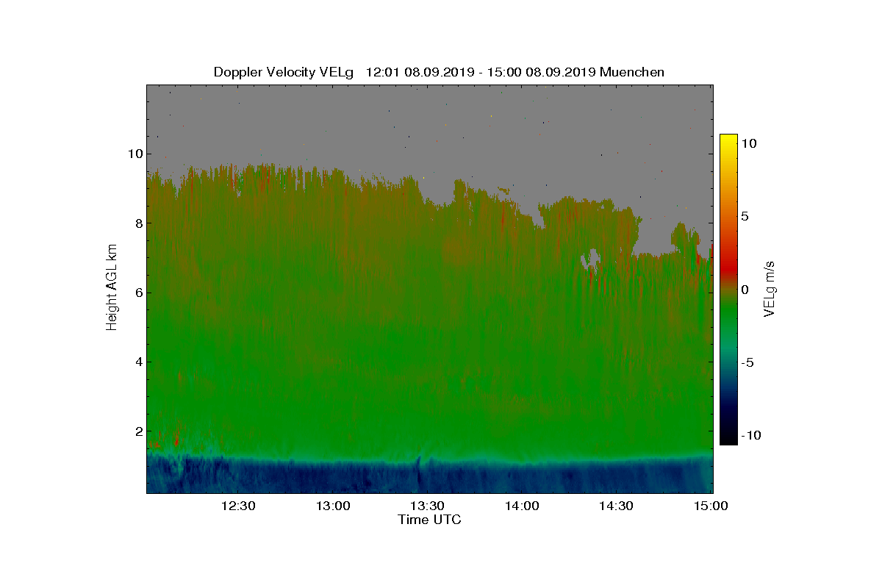Click the colorbar tick label '5'
The image size is (882, 588).
click(x=744, y=217)
